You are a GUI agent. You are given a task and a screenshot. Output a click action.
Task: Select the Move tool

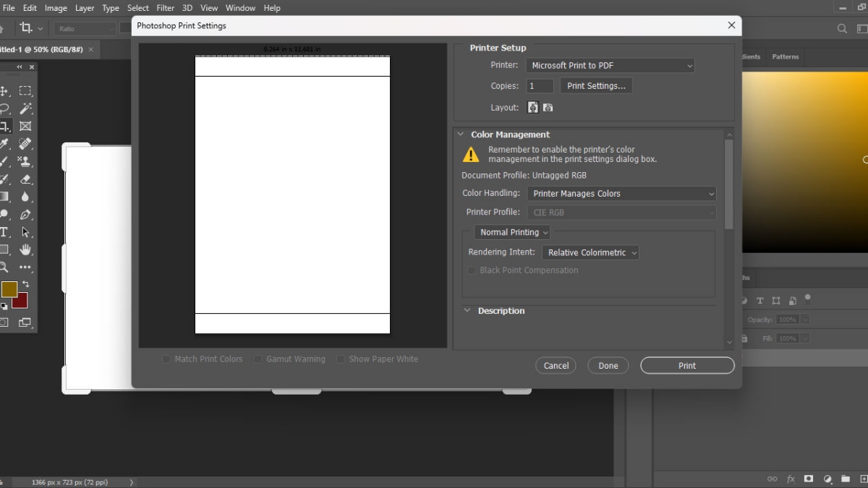(x=6, y=91)
